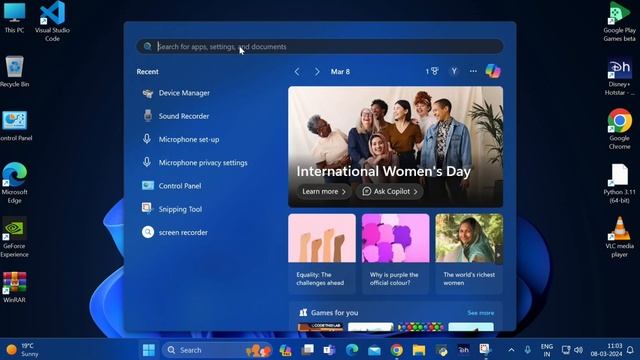Open 'The world's richest women' card

click(x=469, y=253)
